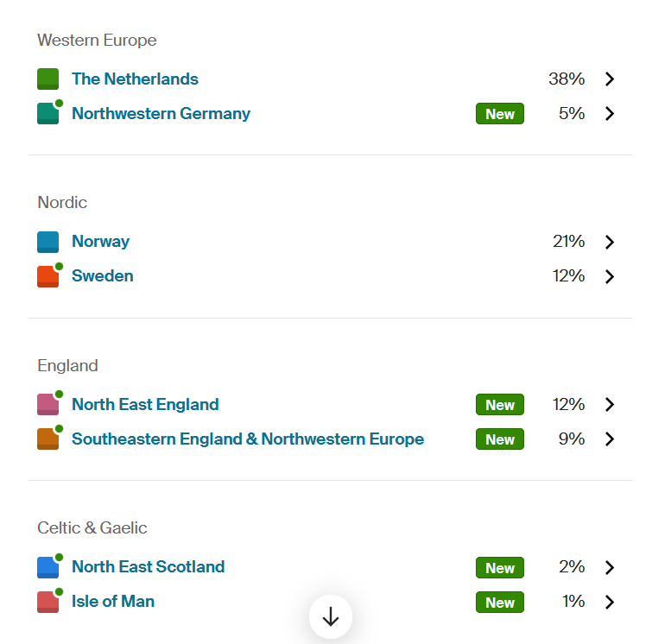Expand North East England chevron arrow

point(610,405)
